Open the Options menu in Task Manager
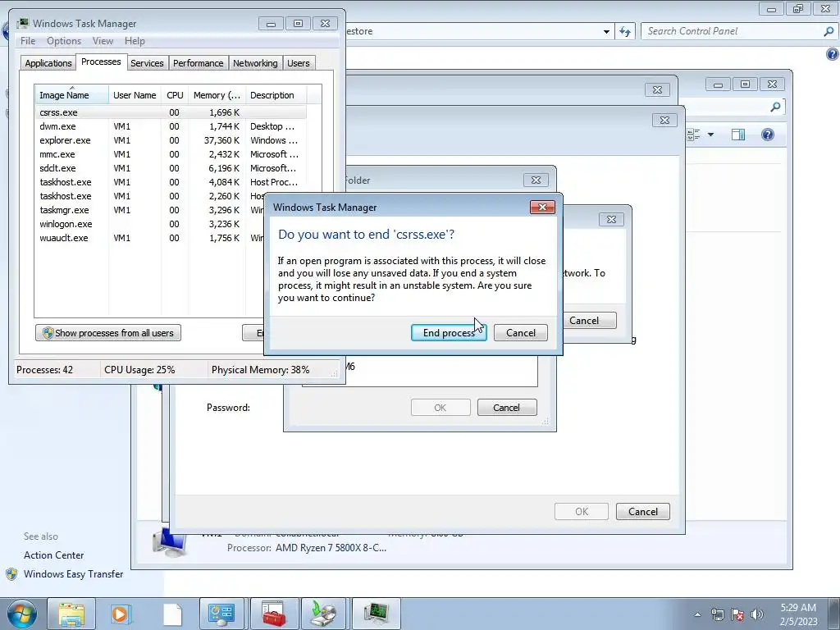Screen dimensions: 840x630 pos(64,41)
